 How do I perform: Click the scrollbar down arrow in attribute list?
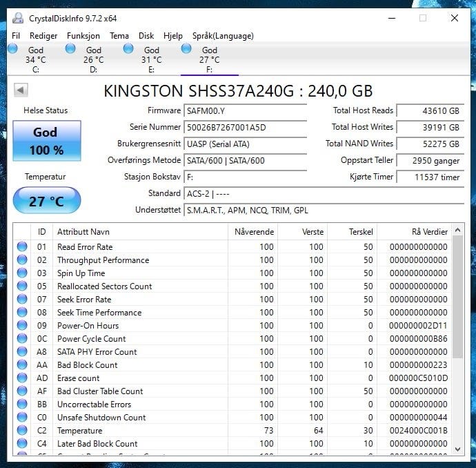pyautogui.click(x=457, y=449)
